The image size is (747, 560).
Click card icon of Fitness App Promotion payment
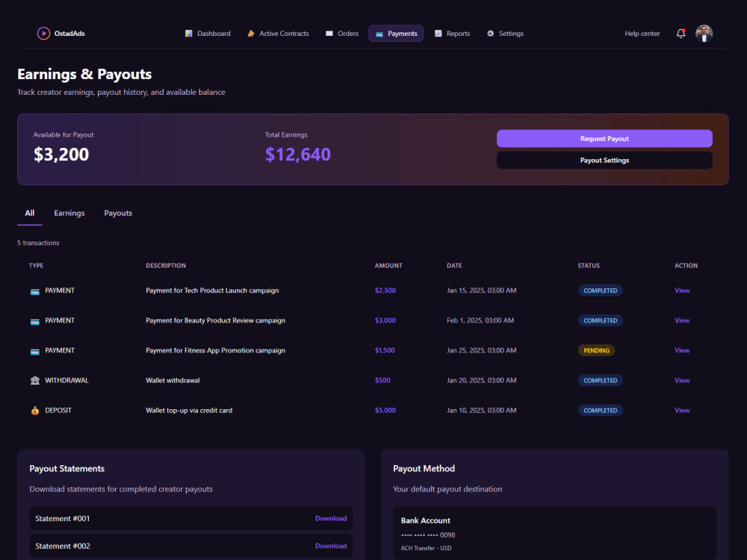click(x=35, y=352)
